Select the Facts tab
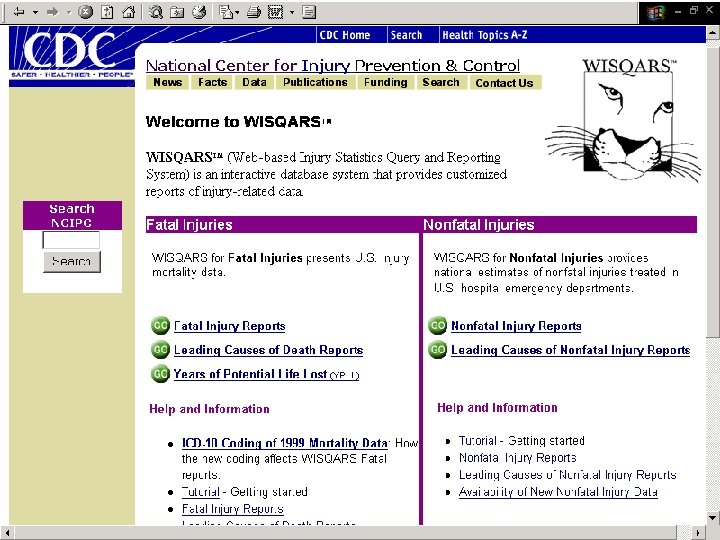This screenshot has height=540, width=720. click(212, 82)
